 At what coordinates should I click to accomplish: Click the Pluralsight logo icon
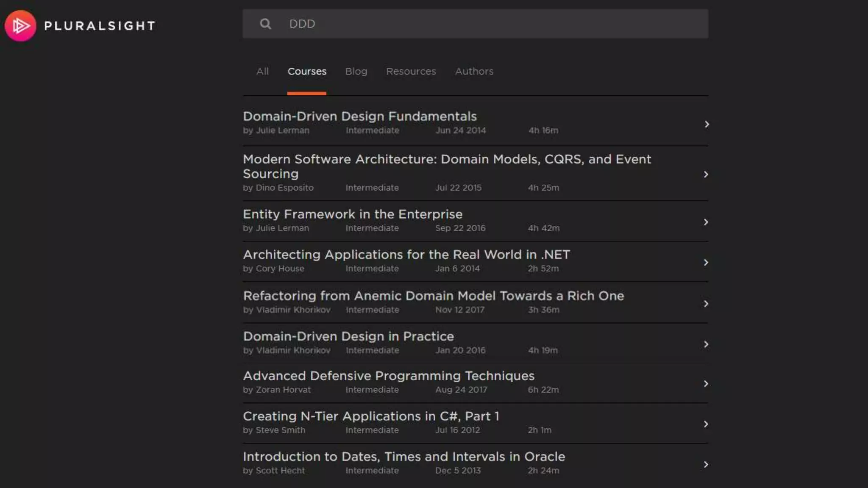[x=20, y=26]
